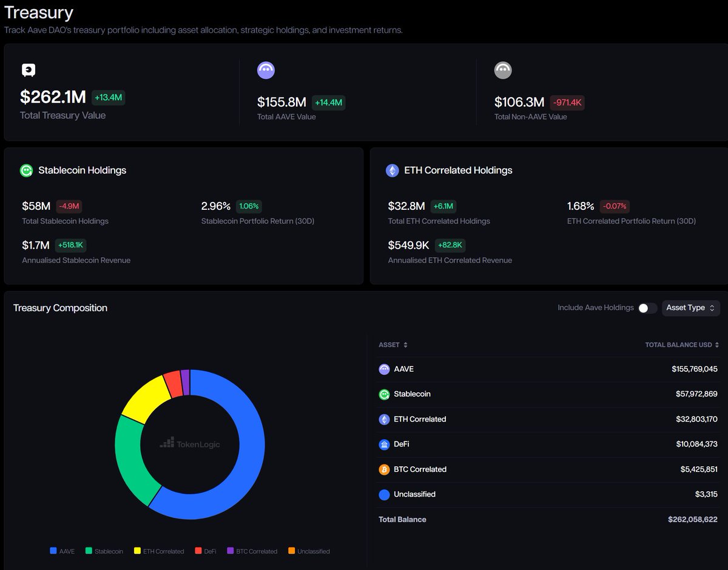Click the Ethereum icon beside ETH Correlated Holdings
The image size is (728, 570).
click(392, 170)
